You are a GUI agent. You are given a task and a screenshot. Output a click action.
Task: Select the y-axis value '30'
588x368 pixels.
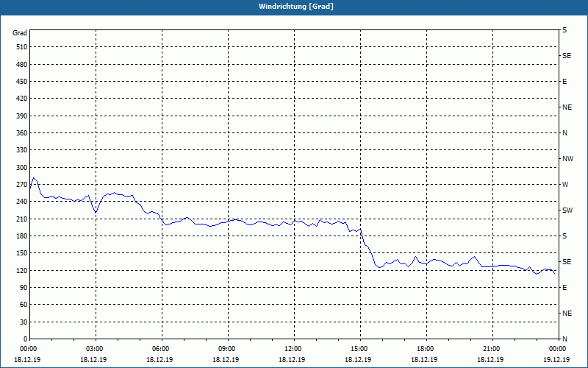tap(24, 322)
